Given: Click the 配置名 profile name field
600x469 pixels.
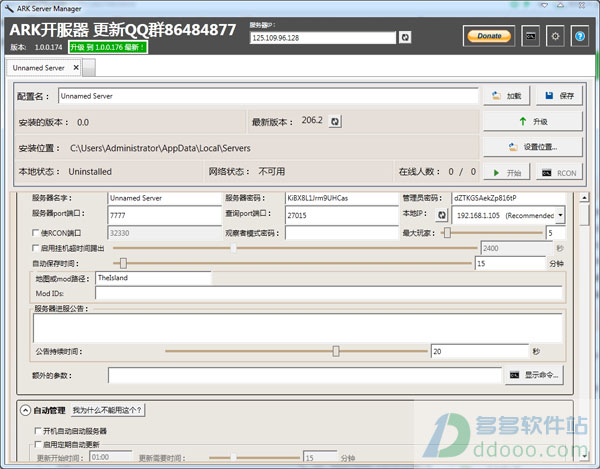Looking at the screenshot, I should click(x=268, y=96).
